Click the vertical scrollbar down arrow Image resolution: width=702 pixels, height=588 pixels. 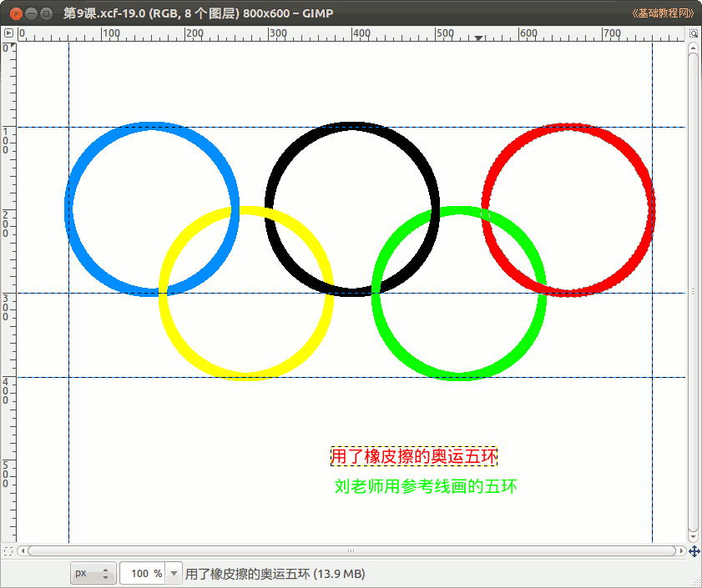pyautogui.click(x=693, y=537)
